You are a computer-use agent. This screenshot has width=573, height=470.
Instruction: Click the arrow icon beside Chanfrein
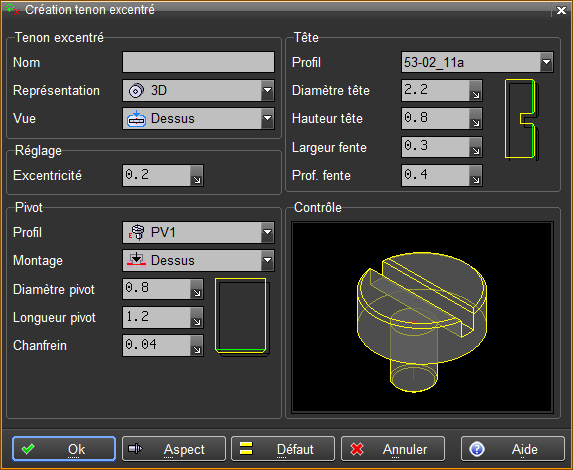click(x=197, y=346)
